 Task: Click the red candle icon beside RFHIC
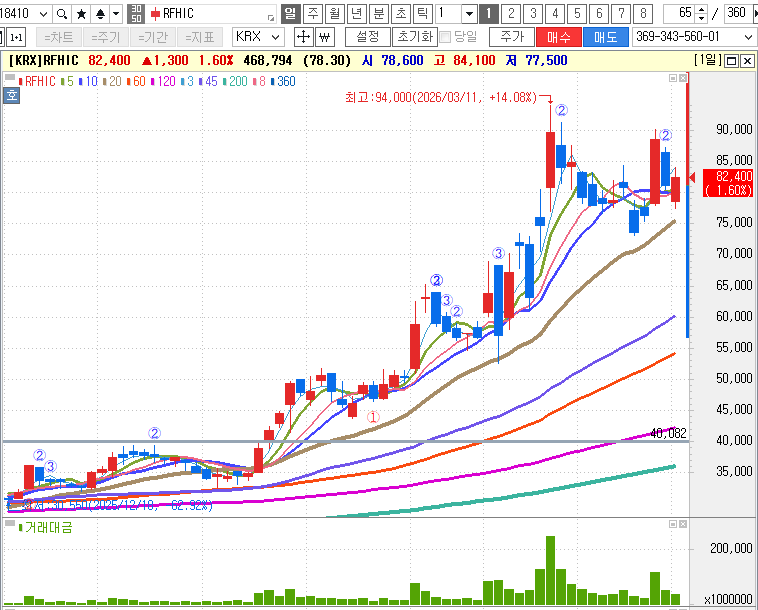(155, 14)
